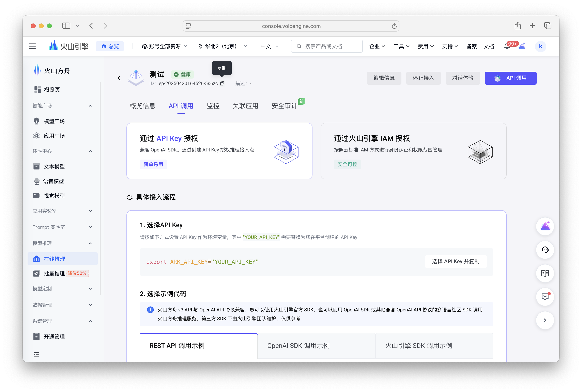Image resolution: width=582 pixels, height=392 pixels.
Task: Open 视觉模型 from the sidebar
Action: pos(54,196)
